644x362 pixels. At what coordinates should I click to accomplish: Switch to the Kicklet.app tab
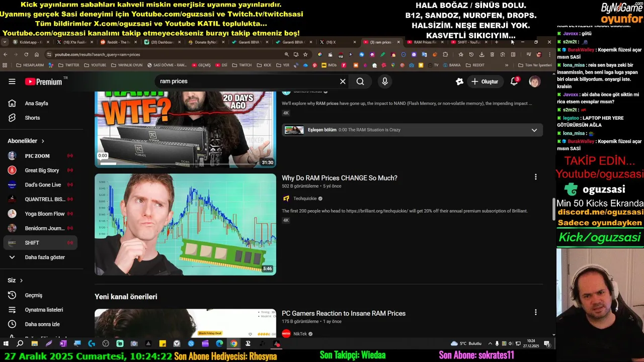pos(31,42)
